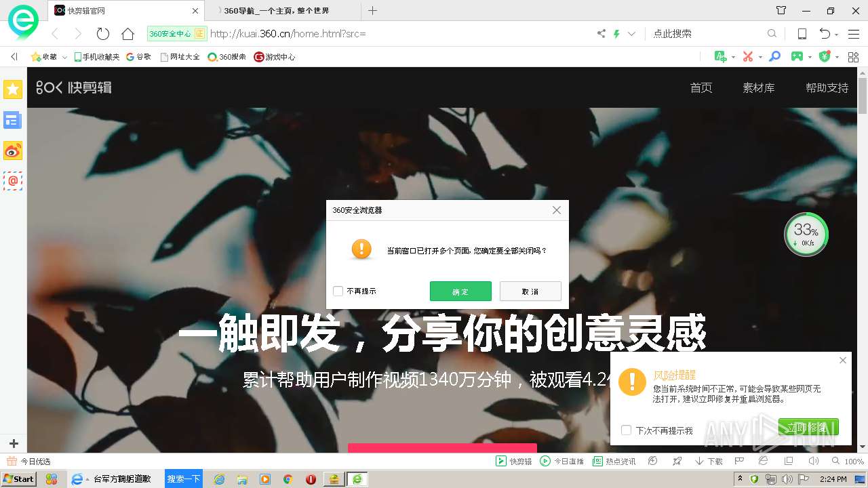Open the 360搜索 bookmark

click(x=227, y=57)
